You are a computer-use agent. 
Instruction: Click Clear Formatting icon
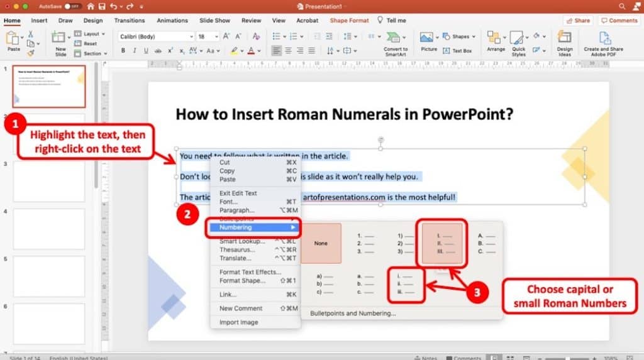point(256,36)
